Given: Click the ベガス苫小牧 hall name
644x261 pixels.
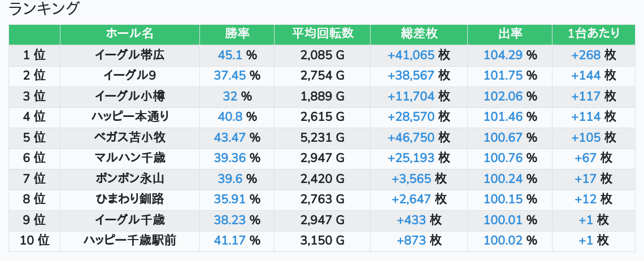Looking at the screenshot, I should [130, 137].
